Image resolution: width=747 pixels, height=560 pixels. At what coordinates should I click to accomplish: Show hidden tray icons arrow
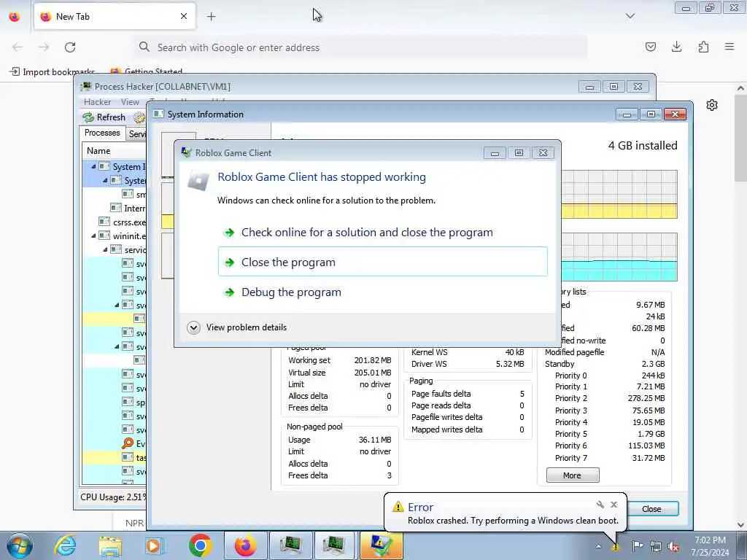pyautogui.click(x=598, y=546)
